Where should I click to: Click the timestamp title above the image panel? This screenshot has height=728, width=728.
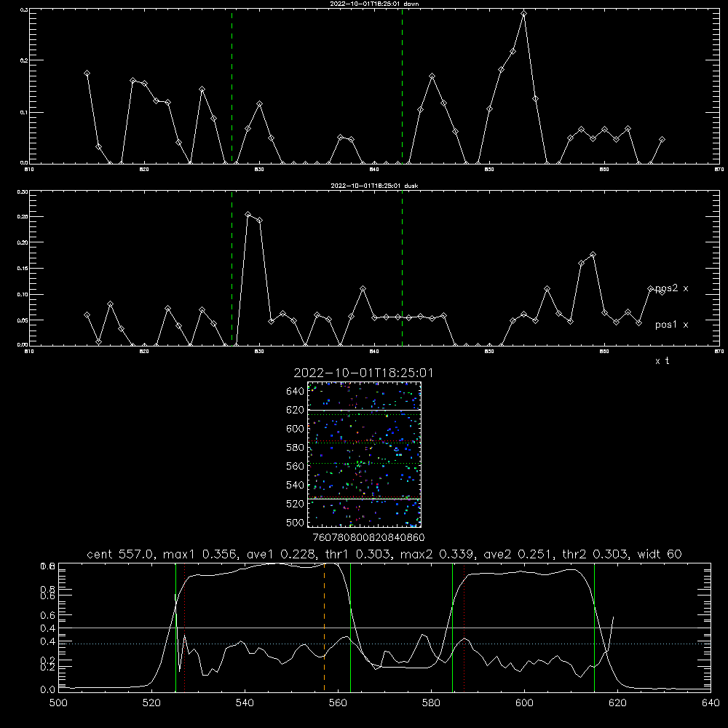click(x=363, y=373)
